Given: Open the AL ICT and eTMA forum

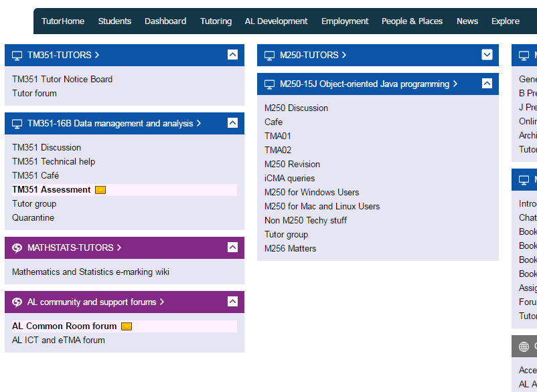Looking at the screenshot, I should [57, 340].
